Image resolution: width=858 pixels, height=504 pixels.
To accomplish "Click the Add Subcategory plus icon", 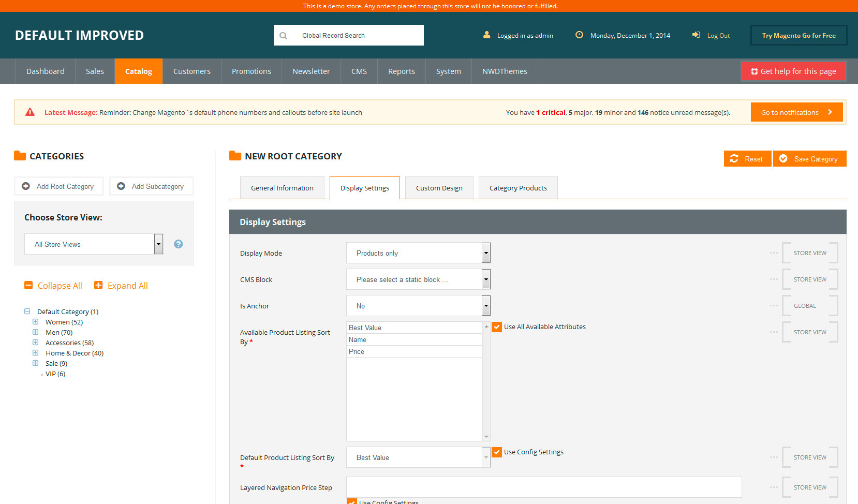I will pos(121,186).
